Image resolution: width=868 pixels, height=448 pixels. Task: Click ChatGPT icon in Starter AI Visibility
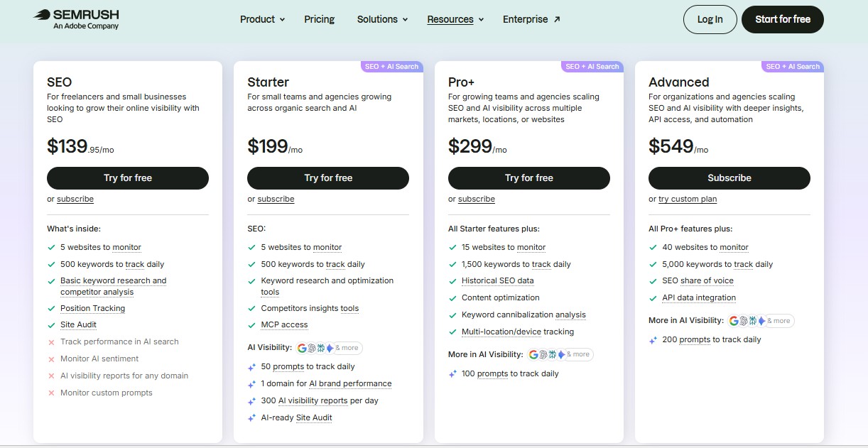click(x=311, y=348)
